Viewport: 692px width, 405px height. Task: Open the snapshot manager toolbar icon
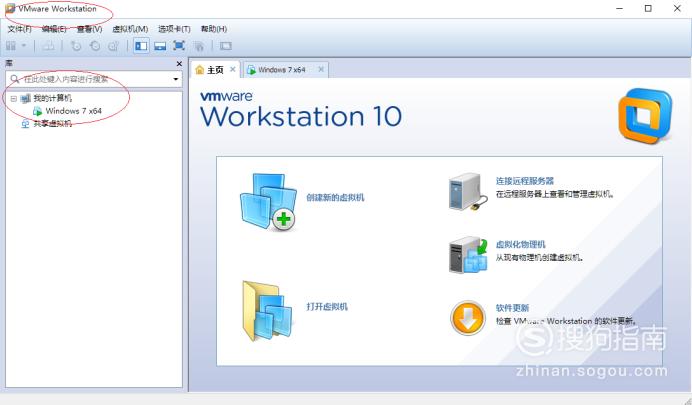tap(113, 45)
